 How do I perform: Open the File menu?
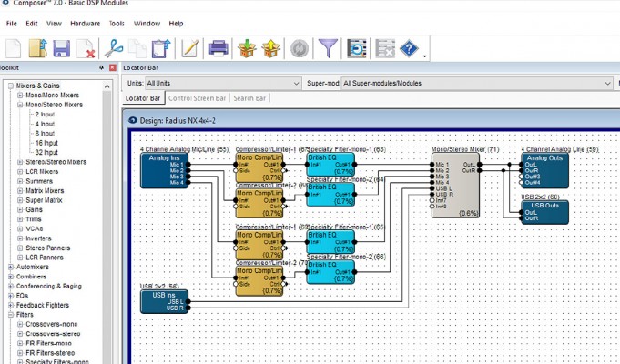click(x=12, y=24)
